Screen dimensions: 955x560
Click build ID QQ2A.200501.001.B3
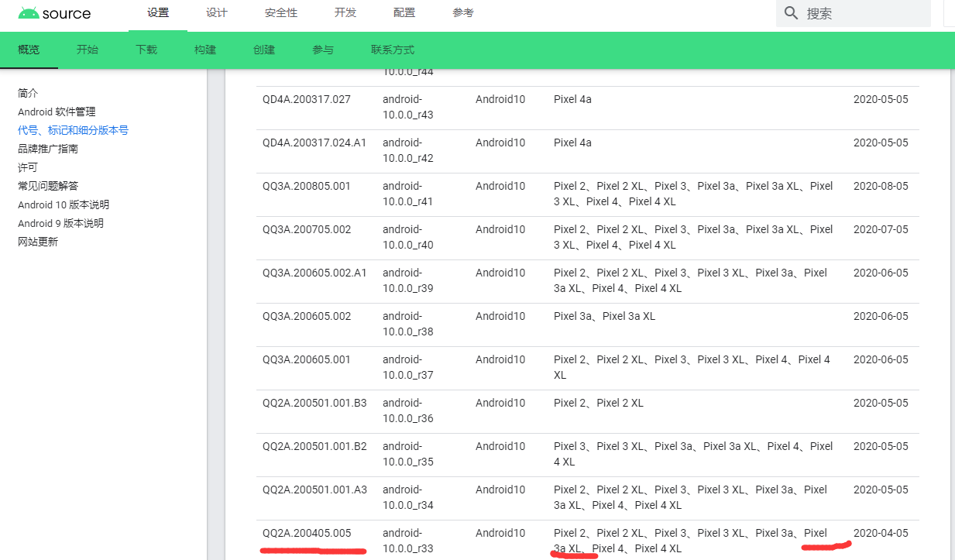coord(314,403)
